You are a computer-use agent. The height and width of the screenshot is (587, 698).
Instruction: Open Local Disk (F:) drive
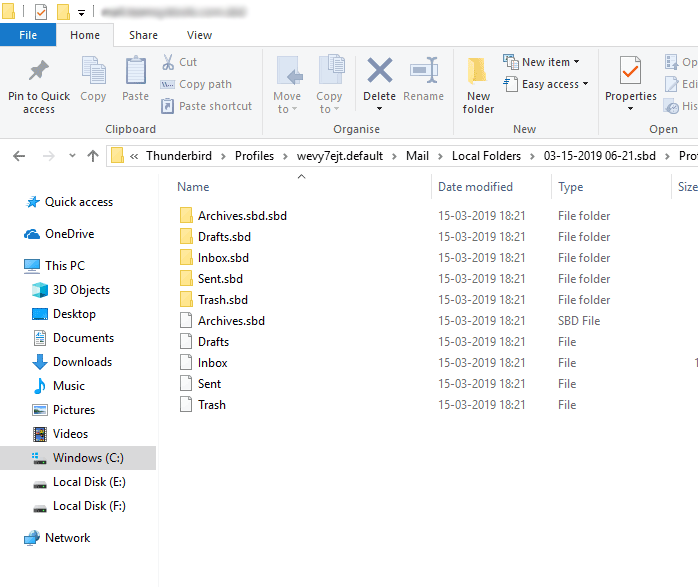click(x=89, y=506)
